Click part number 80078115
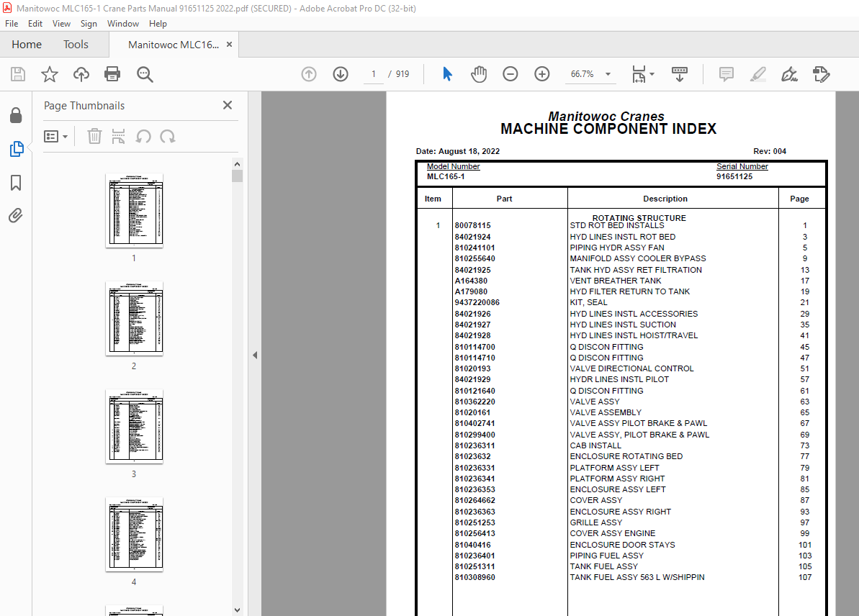The width and height of the screenshot is (859, 616). coord(473,225)
